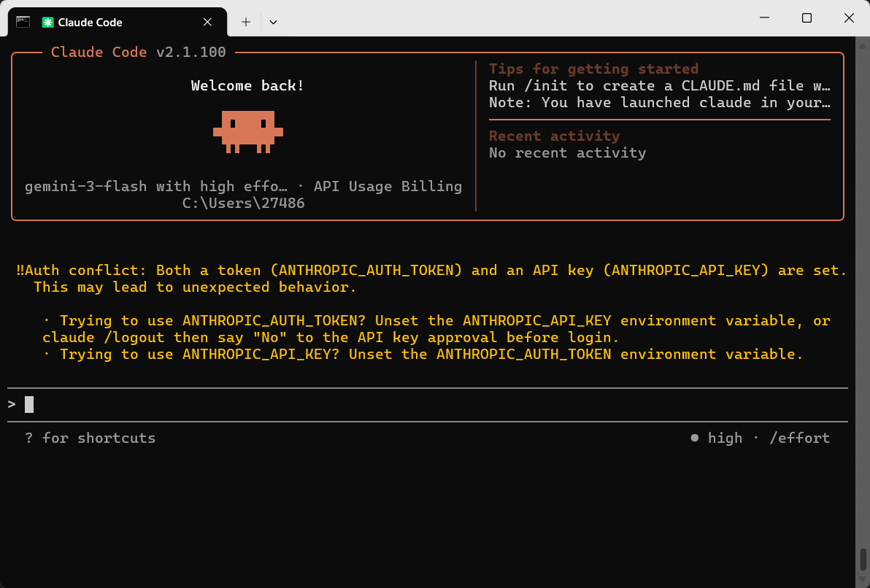Click the 'Tips for getting started' heading

(593, 69)
